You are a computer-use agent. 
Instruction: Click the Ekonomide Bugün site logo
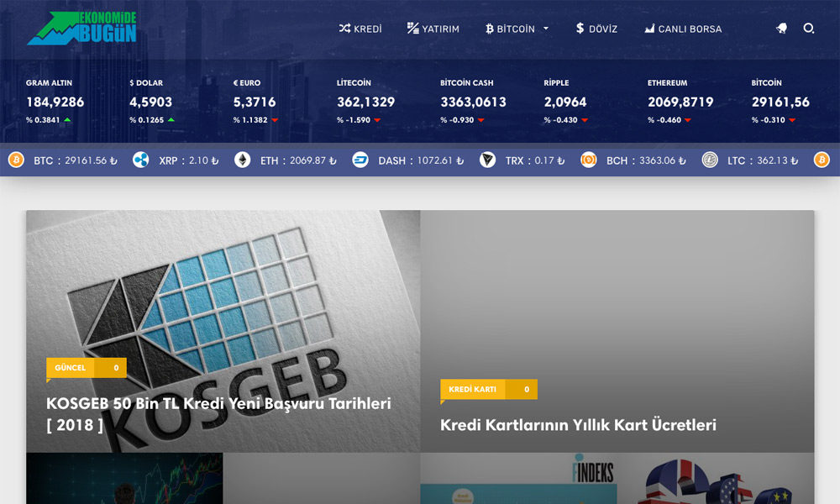81,29
